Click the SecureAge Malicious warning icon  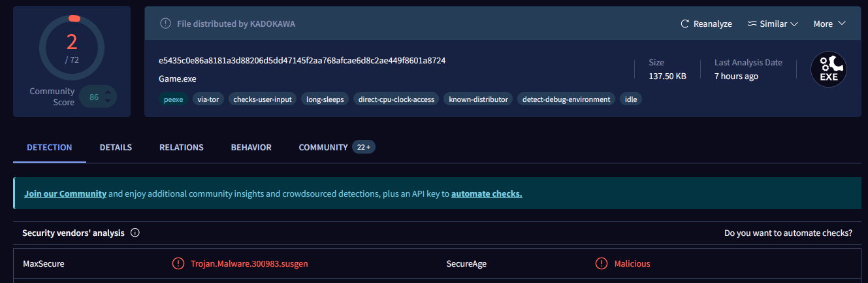coord(602,264)
